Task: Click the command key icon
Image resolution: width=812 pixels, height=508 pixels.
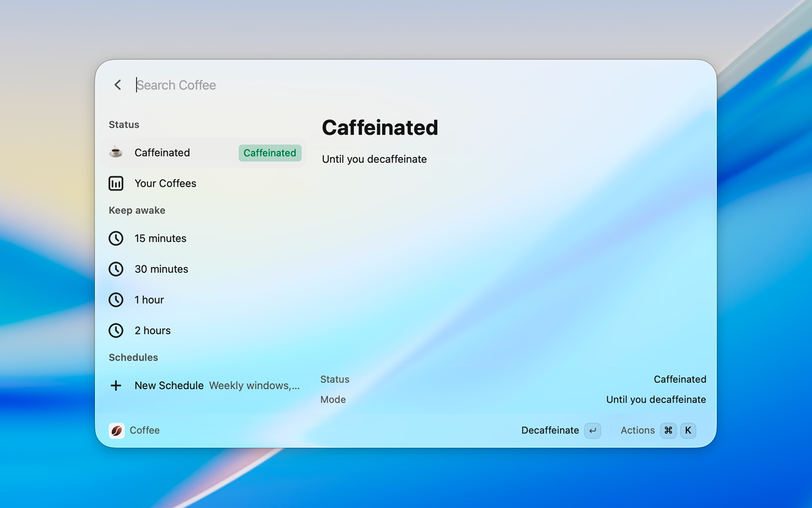Action: tap(668, 430)
